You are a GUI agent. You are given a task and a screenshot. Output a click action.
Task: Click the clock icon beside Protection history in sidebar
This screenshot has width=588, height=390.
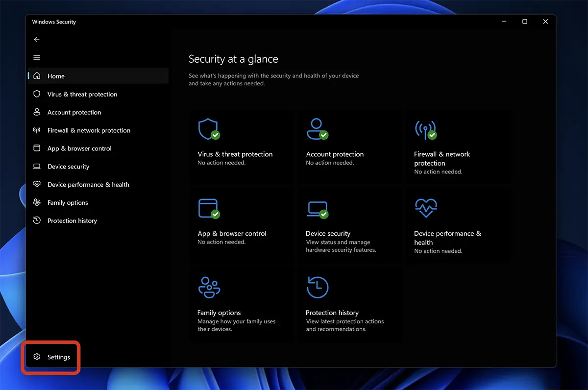point(37,220)
